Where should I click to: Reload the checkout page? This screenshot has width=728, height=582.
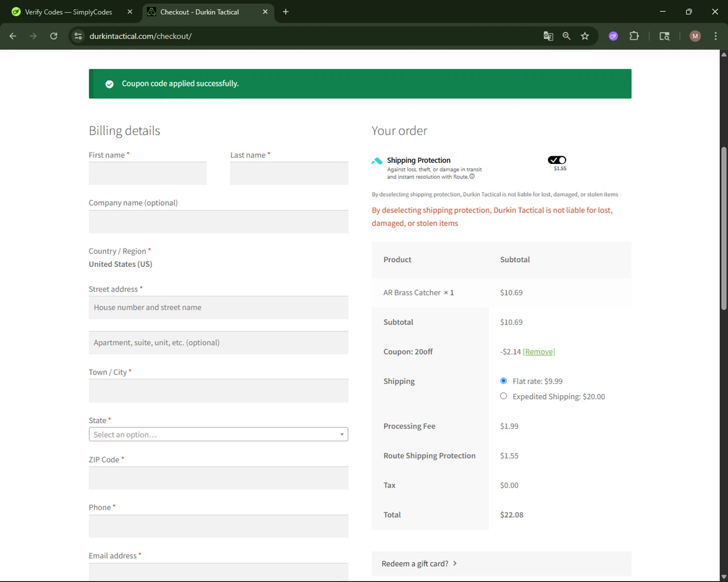tap(54, 36)
